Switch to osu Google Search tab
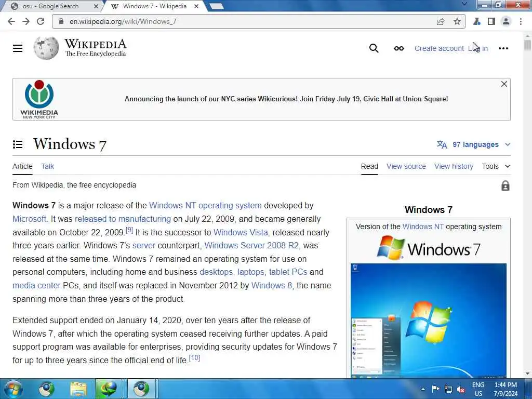Viewport: 532px width, 399px height. (51, 6)
